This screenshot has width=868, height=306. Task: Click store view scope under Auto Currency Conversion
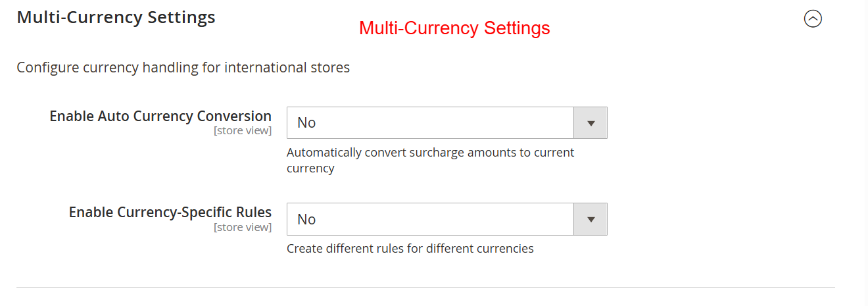coord(242,130)
